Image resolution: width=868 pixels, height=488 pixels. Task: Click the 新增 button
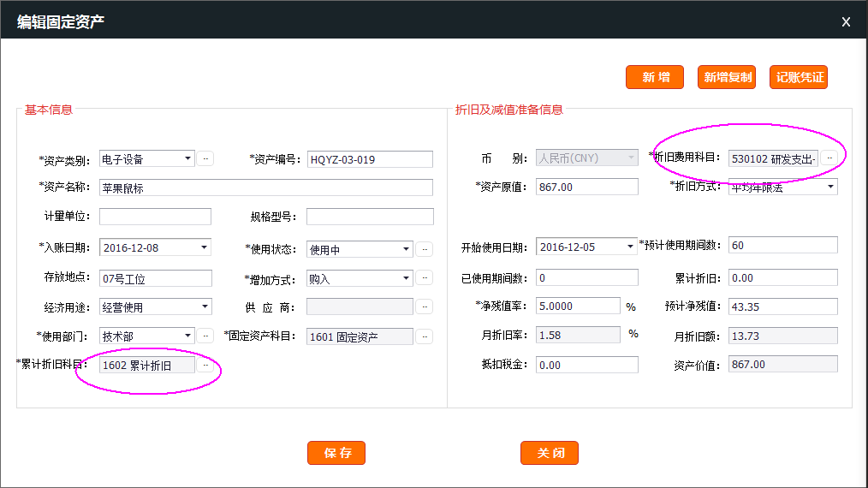(655, 77)
